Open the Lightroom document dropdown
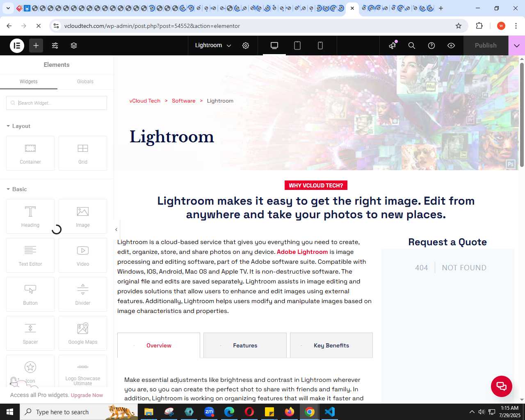The width and height of the screenshot is (525, 420). (213, 46)
